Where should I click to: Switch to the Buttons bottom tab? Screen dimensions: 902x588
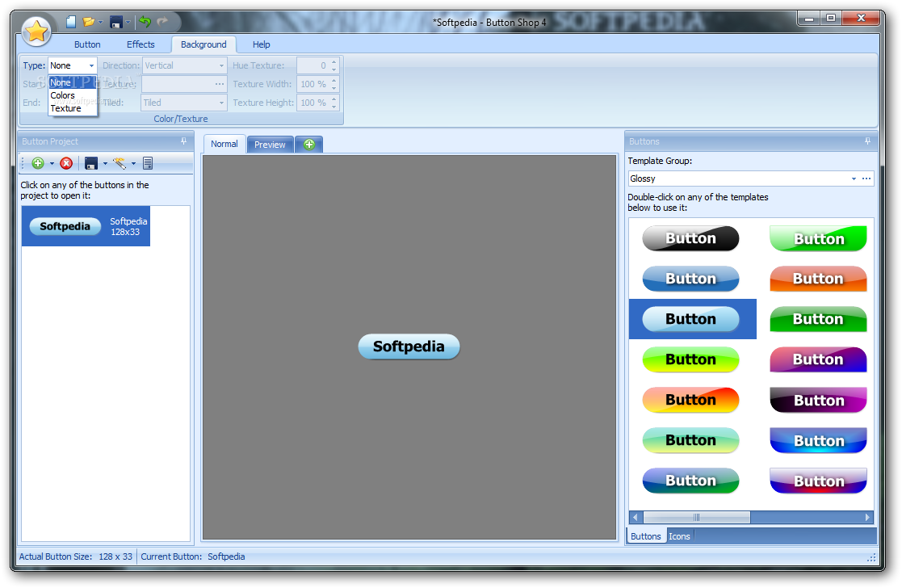click(x=646, y=536)
